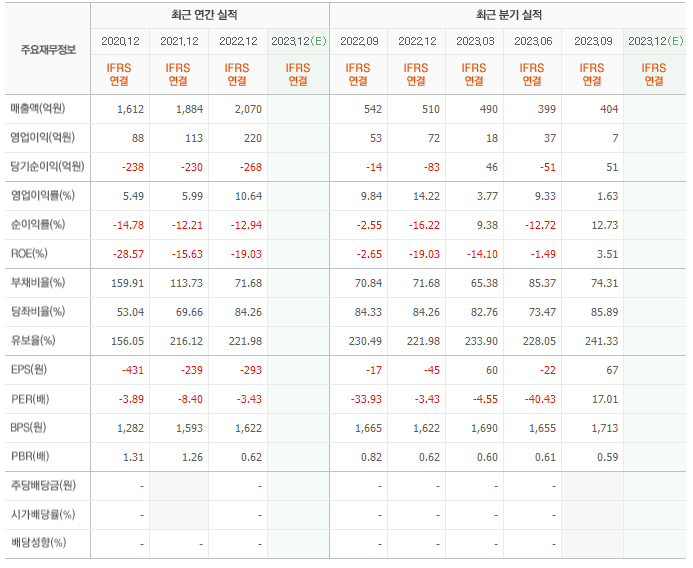This screenshot has height=568, width=693.
Task: Select the 순이익률(%) row label
Action: point(38,225)
